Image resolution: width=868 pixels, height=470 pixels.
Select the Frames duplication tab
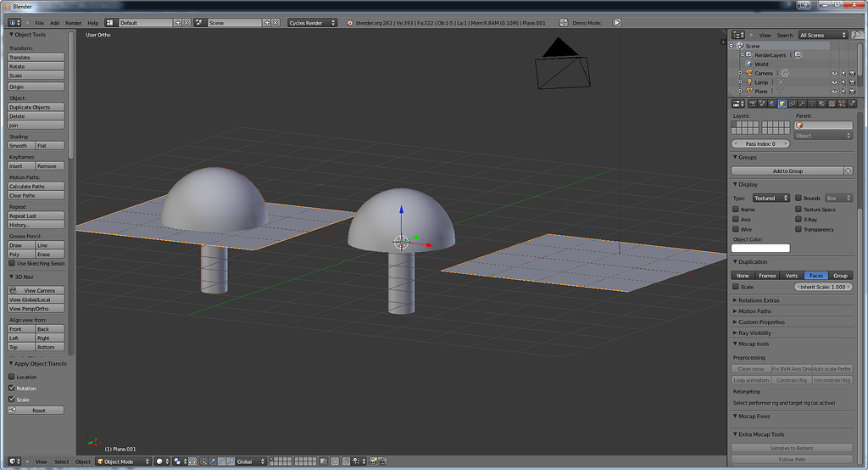click(x=767, y=276)
